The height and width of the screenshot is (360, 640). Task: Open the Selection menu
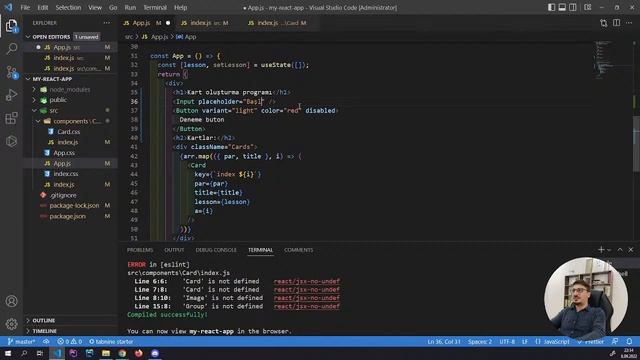[x=68, y=7]
